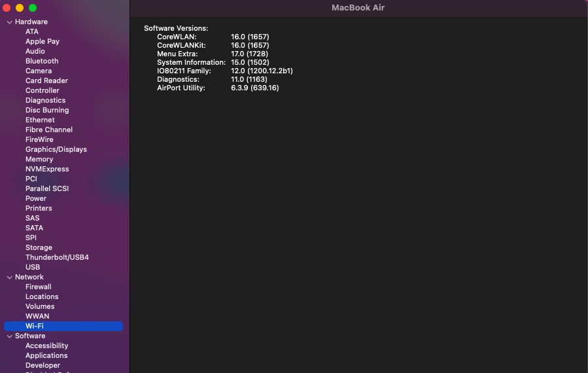This screenshot has width=588, height=373.
Task: Click the AirPort Utility label
Action: coord(181,88)
